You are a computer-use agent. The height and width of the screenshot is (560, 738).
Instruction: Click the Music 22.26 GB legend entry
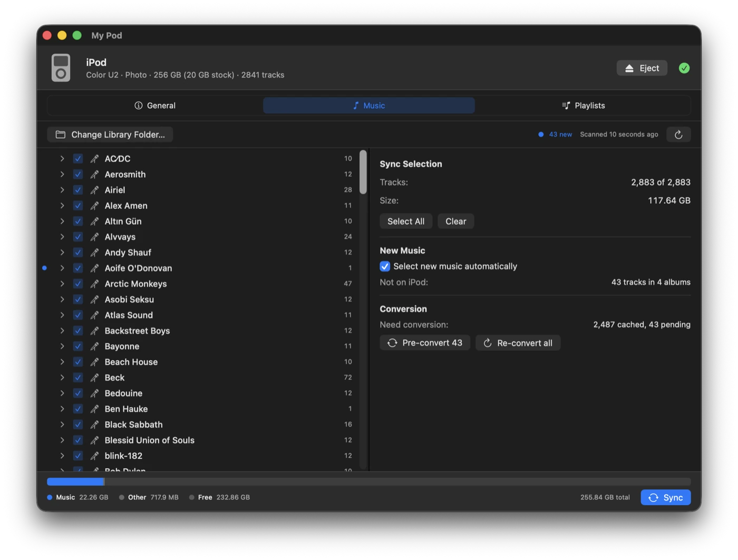click(x=77, y=497)
